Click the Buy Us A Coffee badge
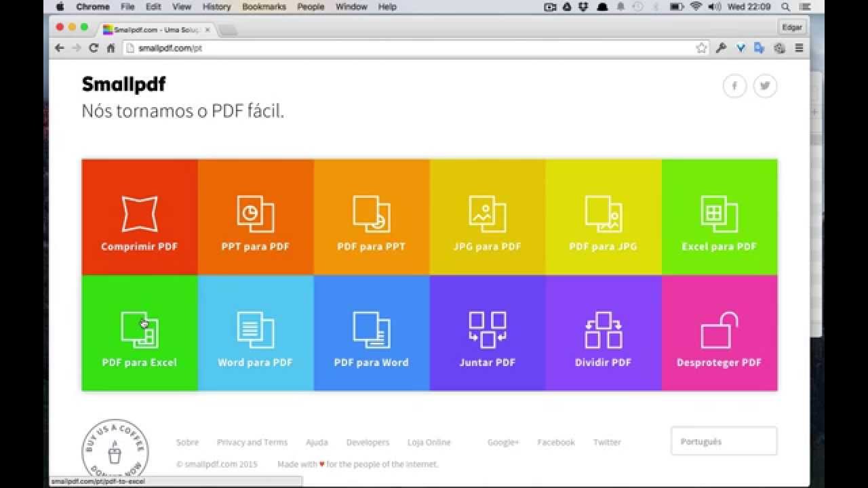Image resolution: width=868 pixels, height=488 pixels. click(115, 449)
